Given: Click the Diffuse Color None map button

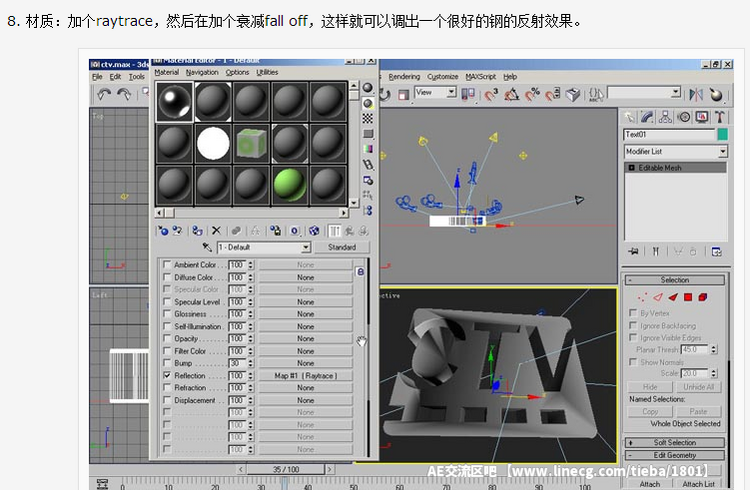Looking at the screenshot, I should click(x=305, y=277).
